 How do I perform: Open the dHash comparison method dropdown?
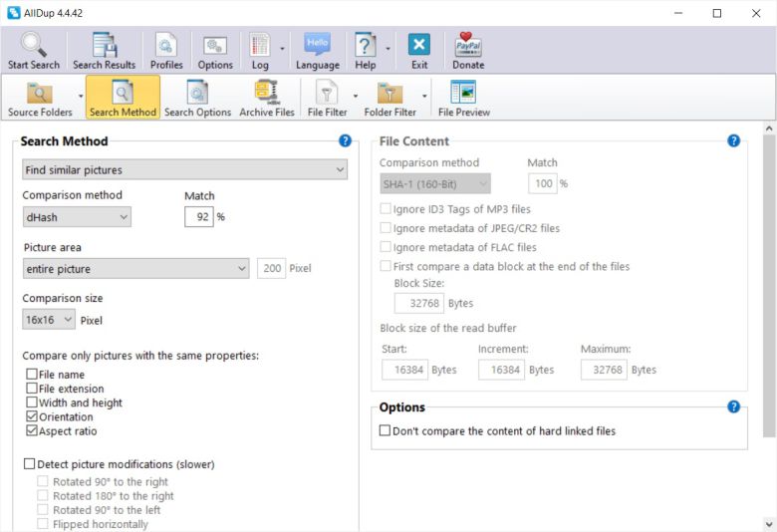coord(77,216)
